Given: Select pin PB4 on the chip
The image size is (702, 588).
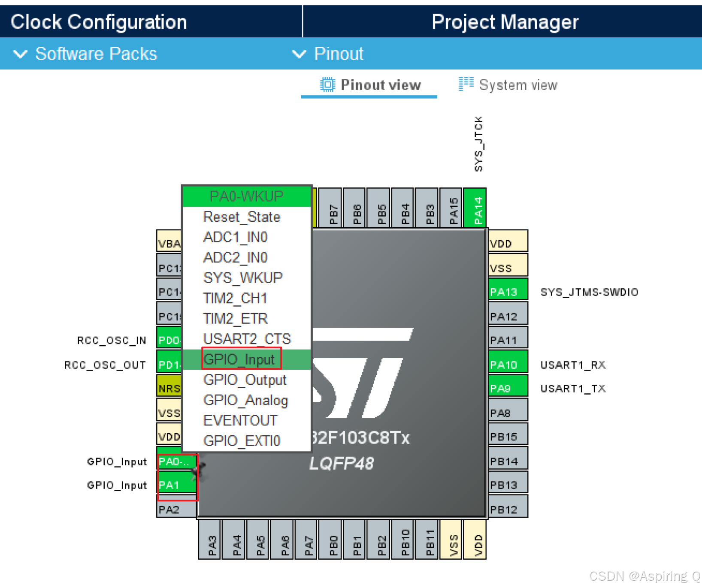Looking at the screenshot, I should coord(402,208).
